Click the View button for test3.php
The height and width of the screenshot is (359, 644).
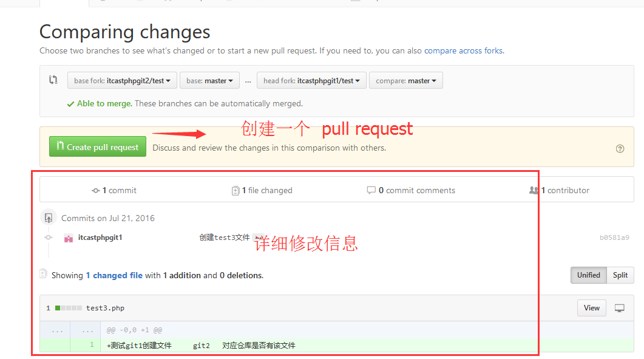point(591,308)
